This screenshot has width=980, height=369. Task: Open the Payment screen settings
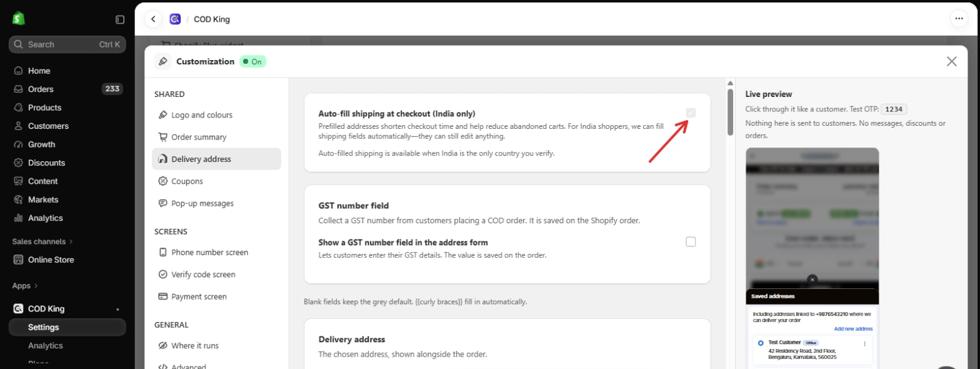pos(216,296)
